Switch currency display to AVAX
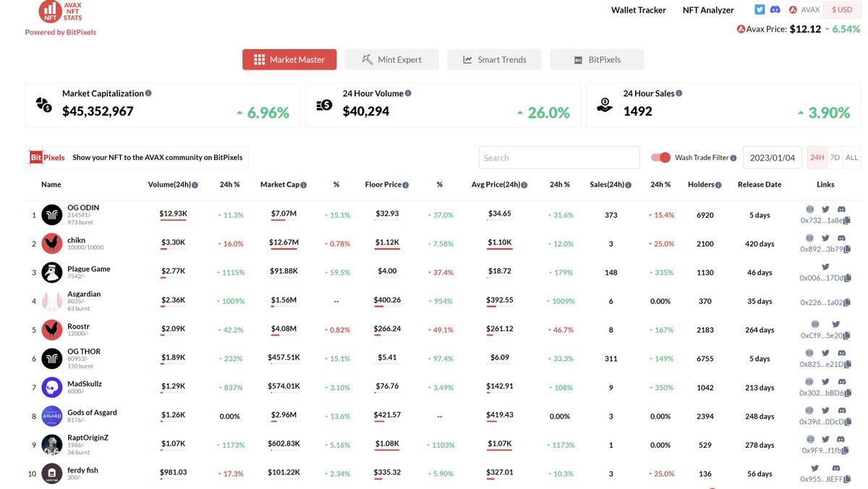This screenshot has height=489, width=868. (x=804, y=9)
